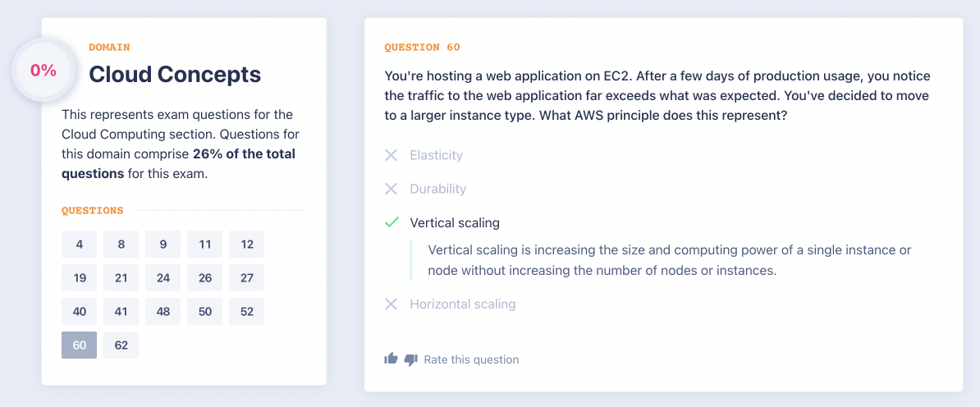Select the highlighted question 60 button
This screenshot has height=407, width=980.
pos(80,345)
